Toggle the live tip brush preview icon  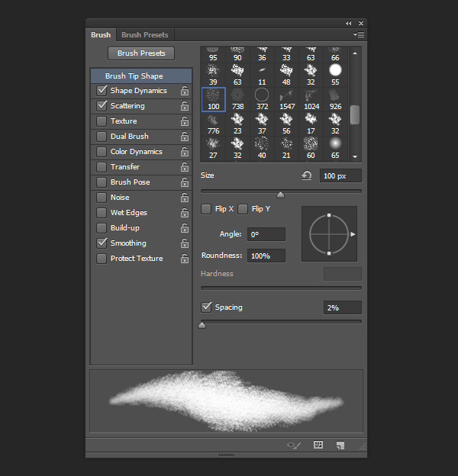[x=293, y=445]
